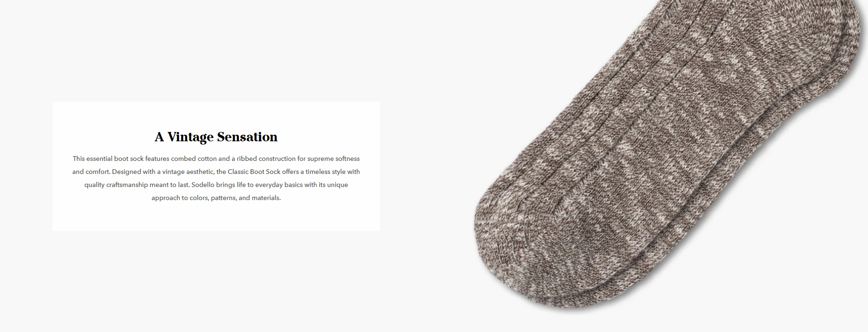Click the "timeless style" phrase

[x=326, y=172]
